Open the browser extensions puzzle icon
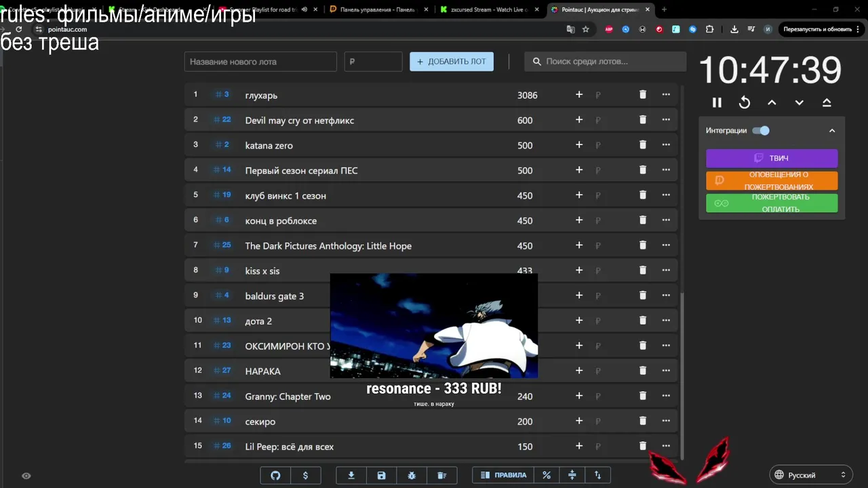Screen dimensions: 868x488 tap(709, 29)
